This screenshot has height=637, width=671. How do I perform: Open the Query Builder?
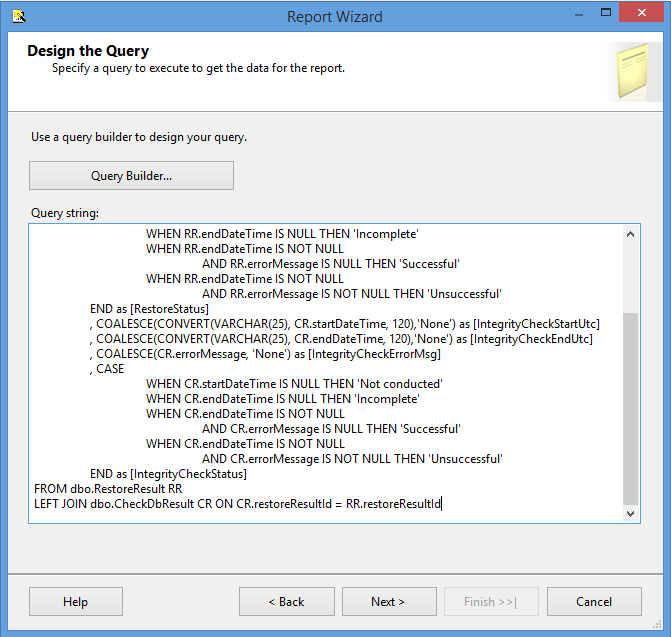tap(131, 176)
